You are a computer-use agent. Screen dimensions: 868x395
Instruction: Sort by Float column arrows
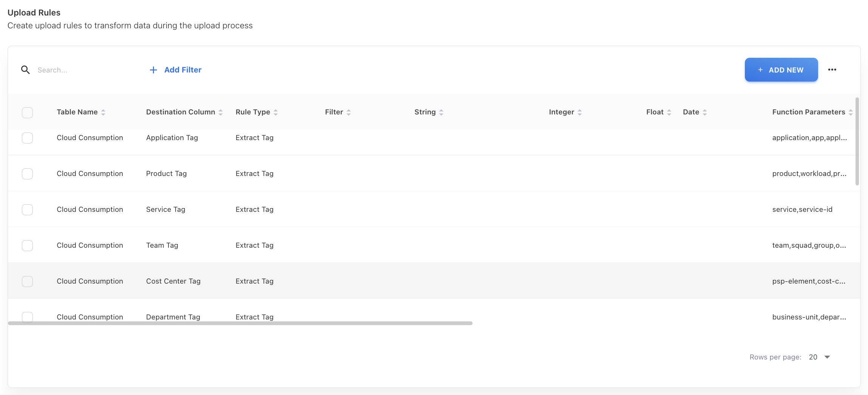(x=669, y=112)
